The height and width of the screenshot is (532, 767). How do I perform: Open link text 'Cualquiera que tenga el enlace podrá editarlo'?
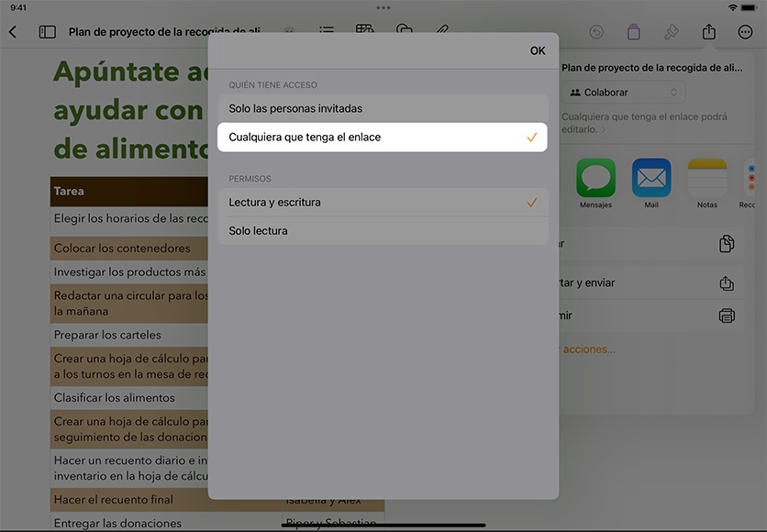tap(644, 123)
